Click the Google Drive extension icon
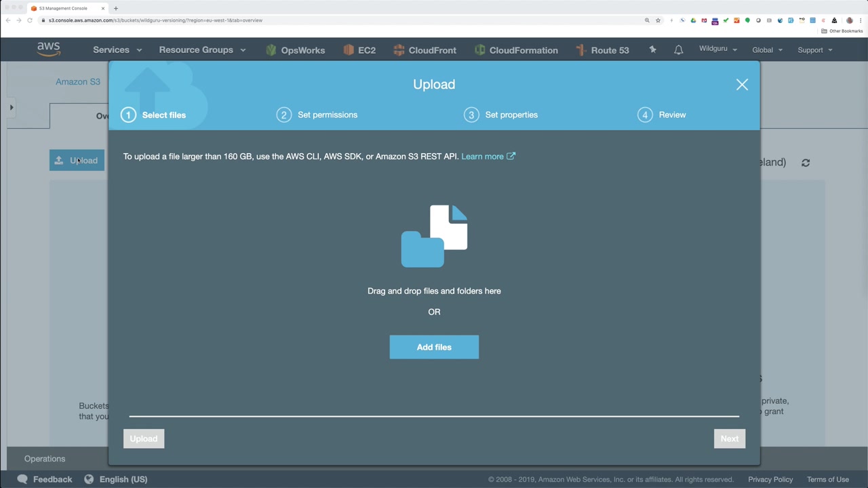Screen dimensions: 868x488 [x=693, y=20]
